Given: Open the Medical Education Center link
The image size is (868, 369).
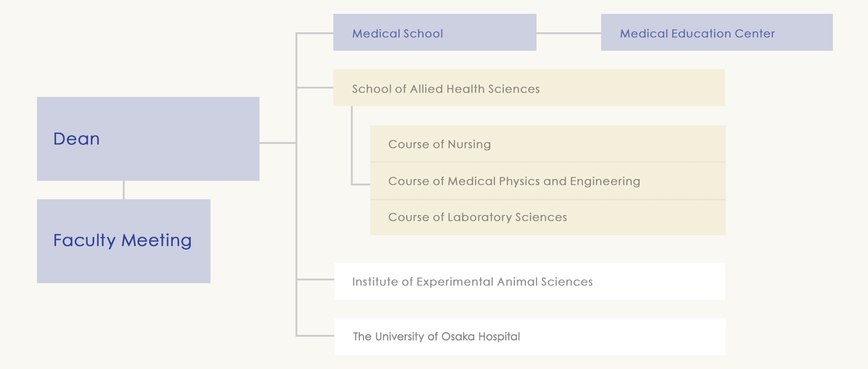Looking at the screenshot, I should 717,32.
